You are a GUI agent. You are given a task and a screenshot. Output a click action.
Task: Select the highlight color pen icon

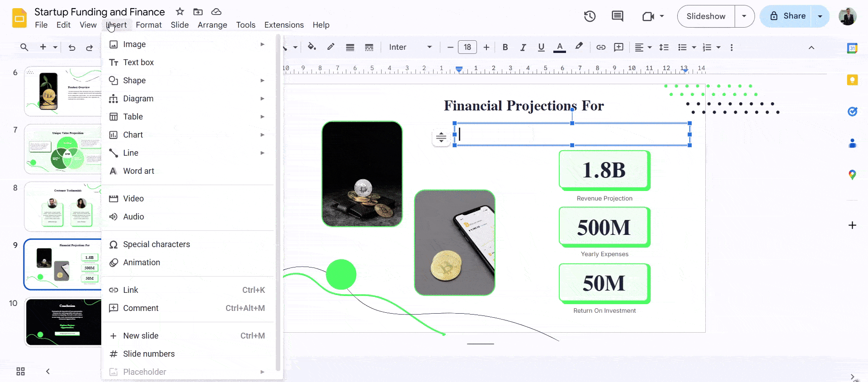click(579, 47)
